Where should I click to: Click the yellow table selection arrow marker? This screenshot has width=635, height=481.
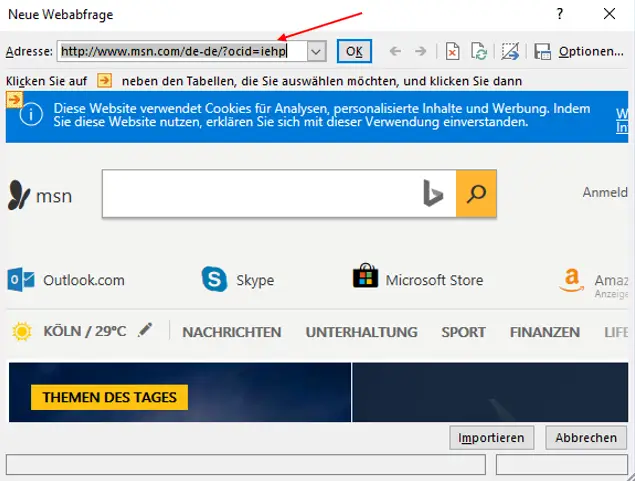click(x=14, y=99)
